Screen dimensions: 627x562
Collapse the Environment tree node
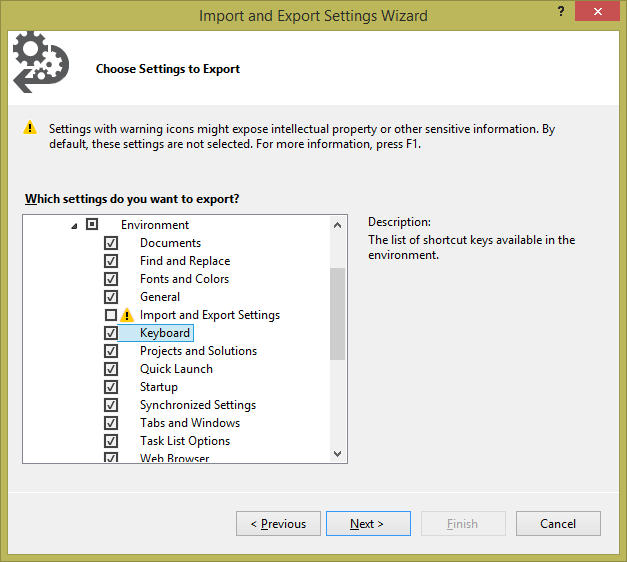(74, 226)
